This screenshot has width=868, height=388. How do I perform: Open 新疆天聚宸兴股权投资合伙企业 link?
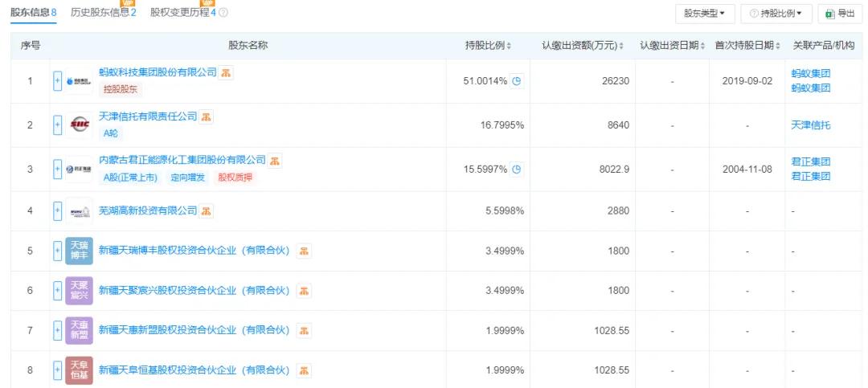click(194, 291)
